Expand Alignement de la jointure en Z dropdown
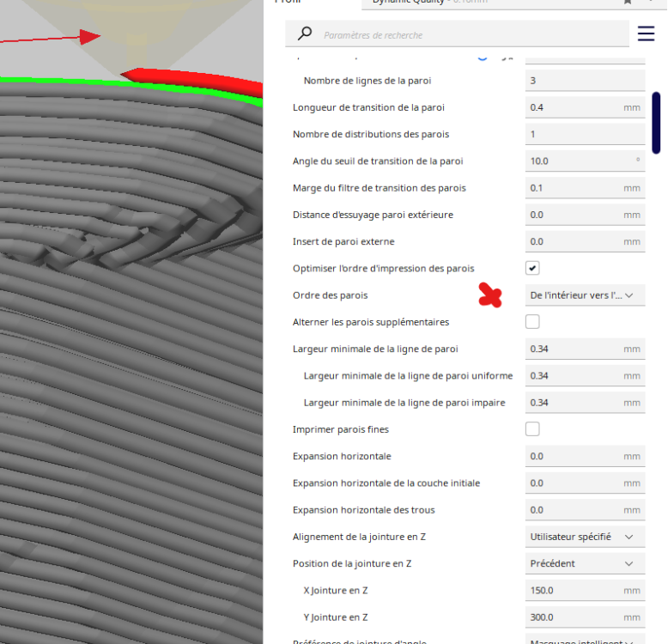The image size is (668, 644). (x=585, y=537)
